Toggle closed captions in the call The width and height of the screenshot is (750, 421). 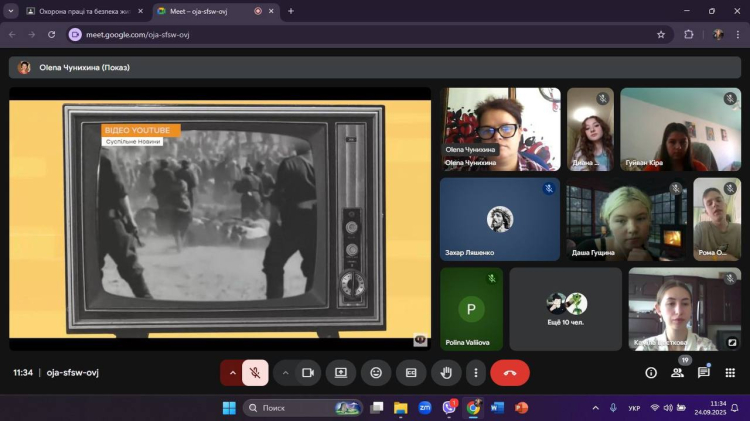pyautogui.click(x=411, y=373)
